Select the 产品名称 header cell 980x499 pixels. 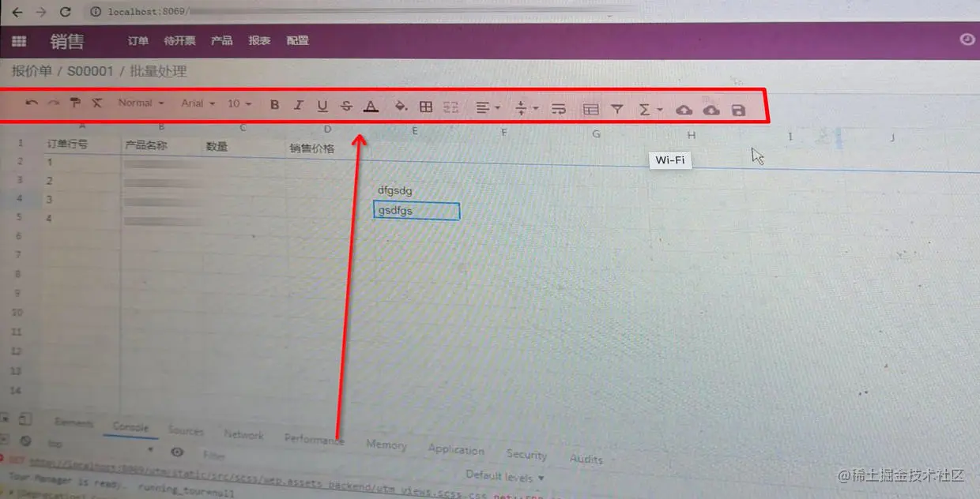click(161, 146)
